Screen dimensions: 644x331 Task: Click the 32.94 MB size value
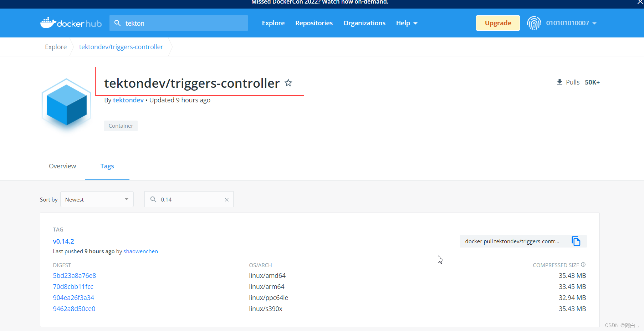click(x=572, y=298)
